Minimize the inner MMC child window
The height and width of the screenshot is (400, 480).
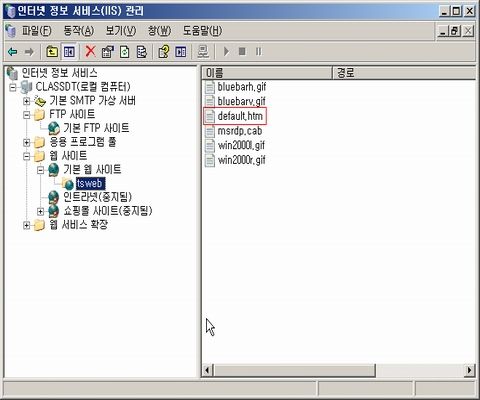coord(443,31)
